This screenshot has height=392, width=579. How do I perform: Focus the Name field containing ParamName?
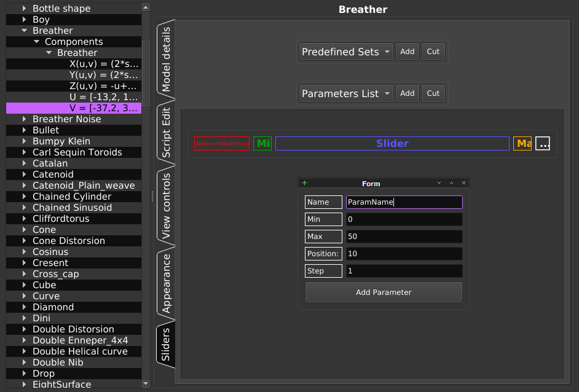point(404,202)
